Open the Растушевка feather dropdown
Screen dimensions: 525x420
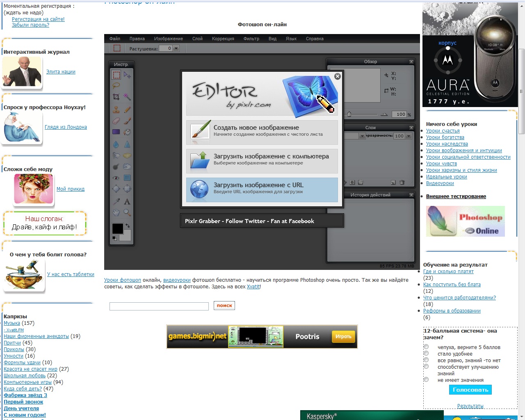176,48
